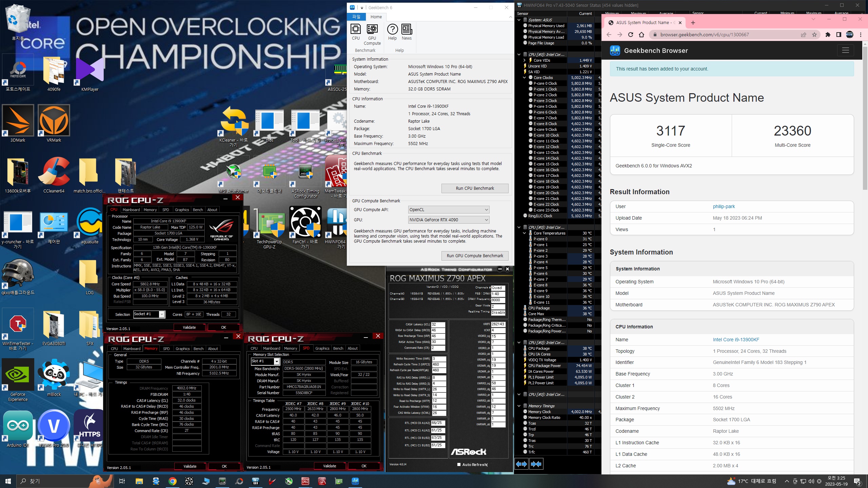The width and height of the screenshot is (868, 488).
Task: Collapse Core Clocks tree in HWiNFO
Action: click(525, 78)
